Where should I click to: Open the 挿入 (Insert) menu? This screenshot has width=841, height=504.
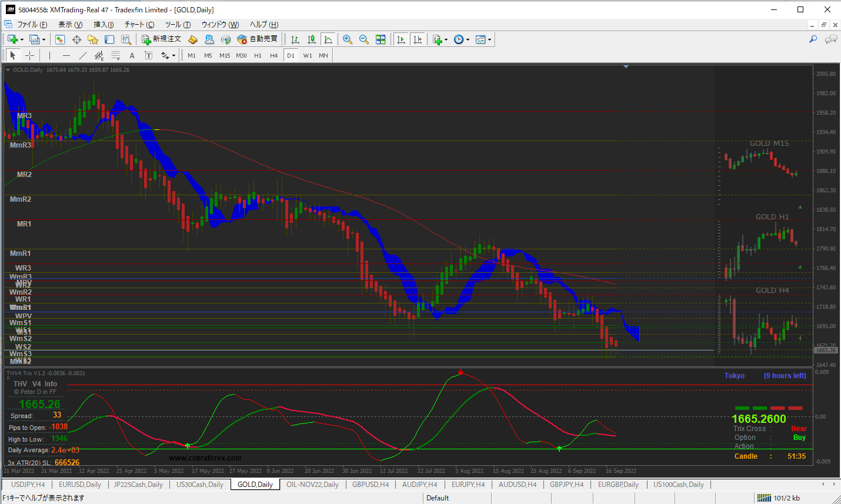[x=104, y=24]
